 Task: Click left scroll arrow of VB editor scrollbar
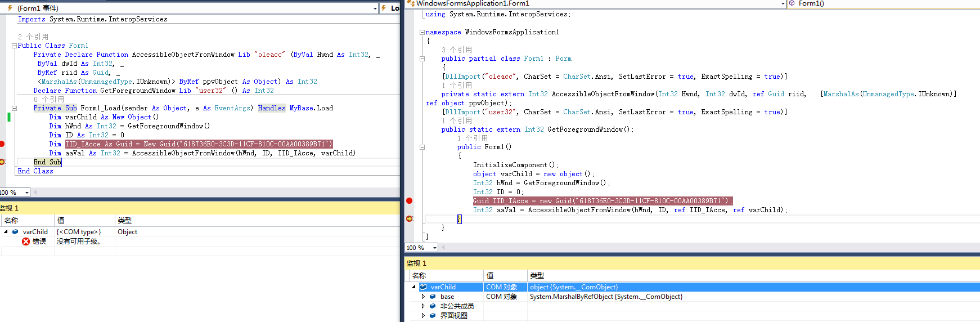point(35,193)
